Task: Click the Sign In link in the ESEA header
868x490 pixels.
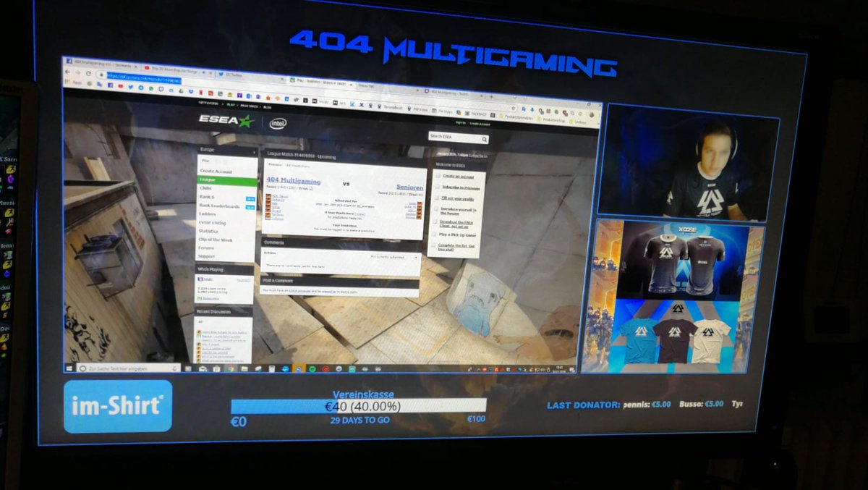Action: pos(461,122)
